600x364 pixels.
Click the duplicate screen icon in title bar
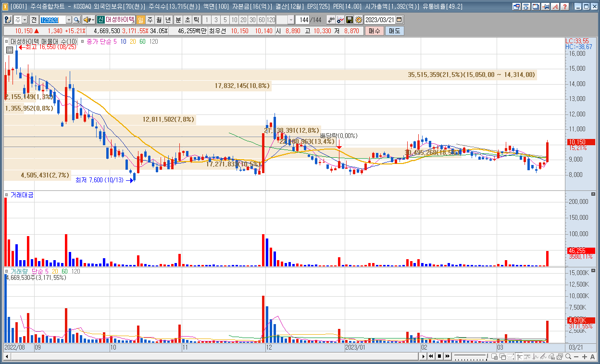(x=536, y=7)
